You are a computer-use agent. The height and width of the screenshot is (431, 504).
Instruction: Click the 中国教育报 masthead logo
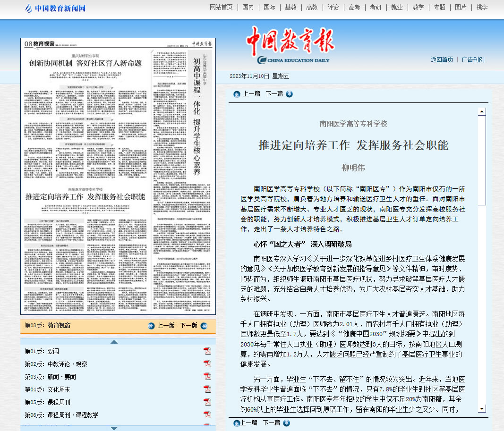tap(290, 44)
